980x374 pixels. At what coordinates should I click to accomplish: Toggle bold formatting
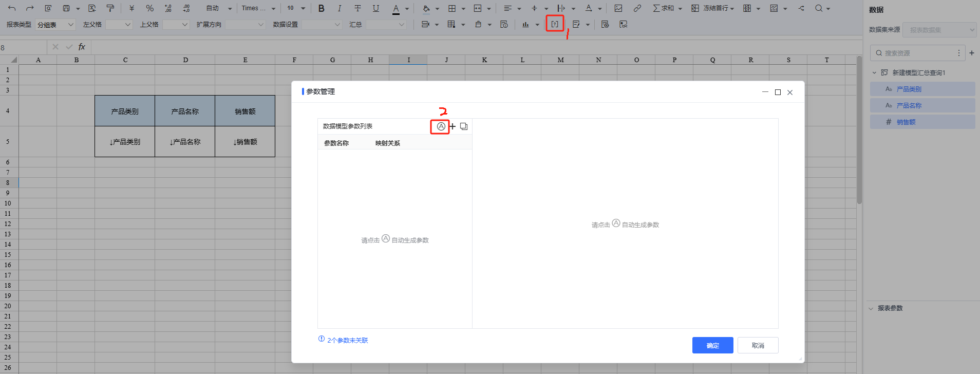click(322, 8)
